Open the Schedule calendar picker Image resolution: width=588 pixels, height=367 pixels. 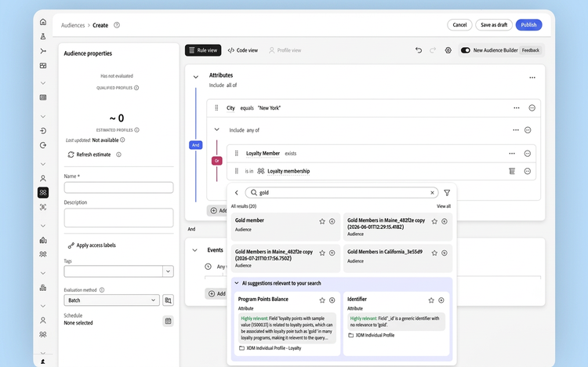click(168, 321)
